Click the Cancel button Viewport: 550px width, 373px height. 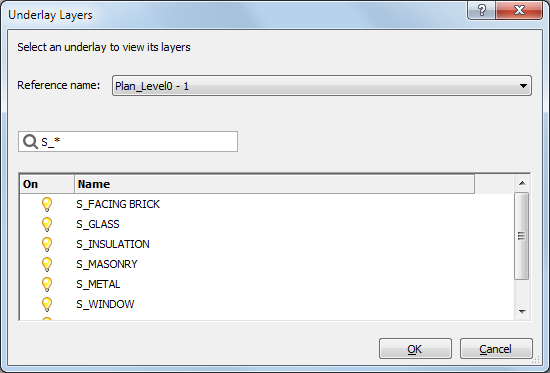point(496,349)
